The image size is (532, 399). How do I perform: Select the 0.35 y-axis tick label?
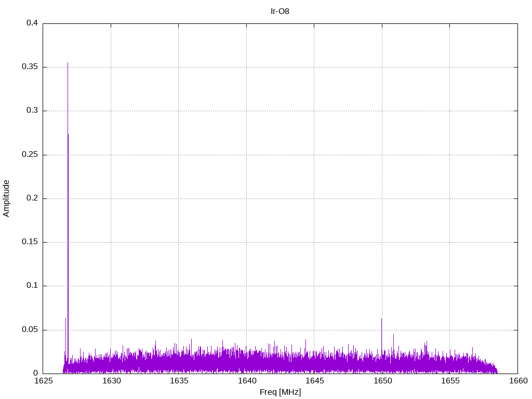pyautogui.click(x=30, y=67)
